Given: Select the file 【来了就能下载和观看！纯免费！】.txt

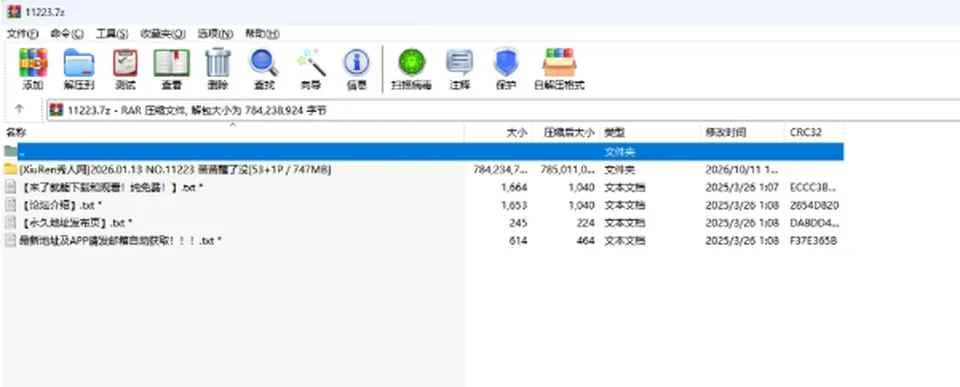Looking at the screenshot, I should click(x=111, y=187).
